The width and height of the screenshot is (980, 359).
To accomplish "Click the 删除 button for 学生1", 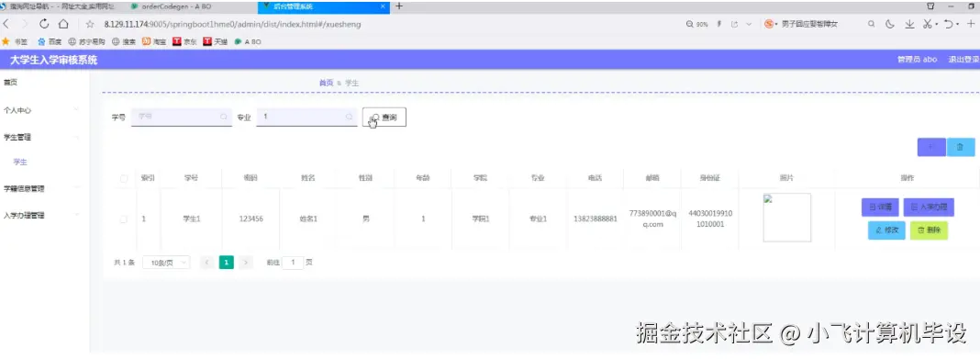I will pyautogui.click(x=929, y=230).
